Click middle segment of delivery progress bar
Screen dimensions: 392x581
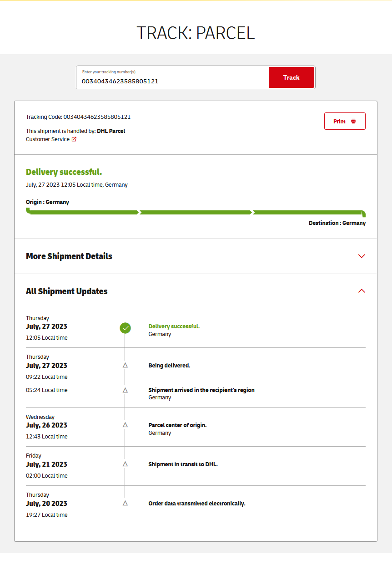pos(196,212)
